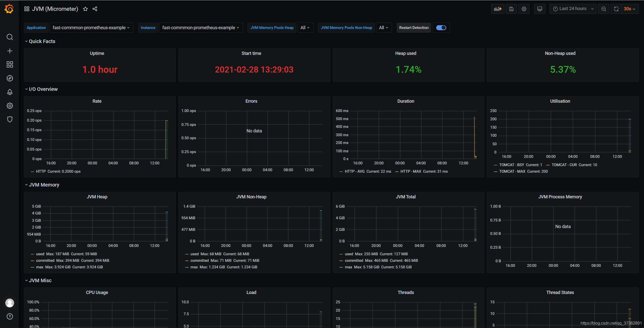Open the Configuration gear in sidebar

click(x=10, y=106)
